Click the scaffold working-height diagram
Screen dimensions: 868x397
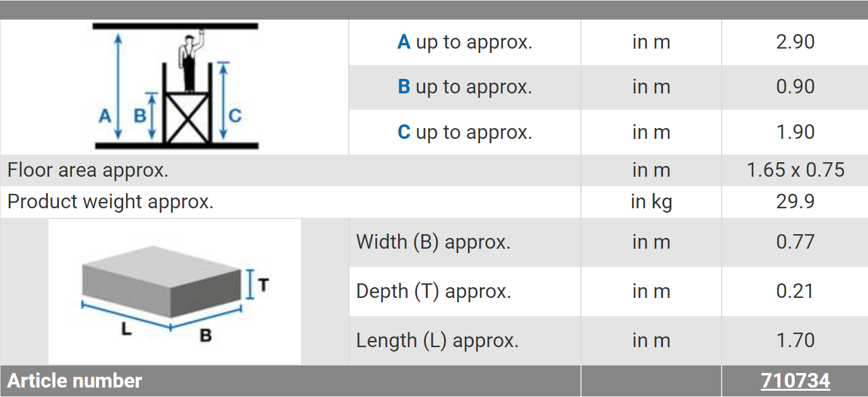(175, 87)
